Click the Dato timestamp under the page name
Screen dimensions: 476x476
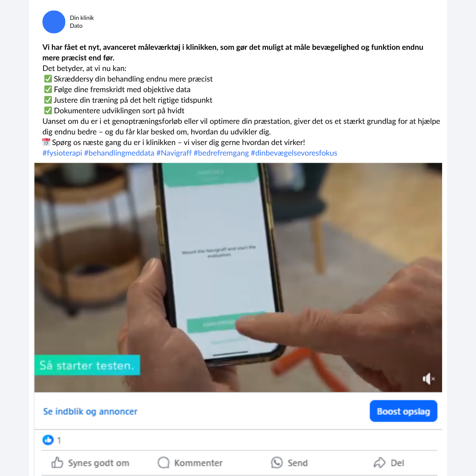coord(76,26)
